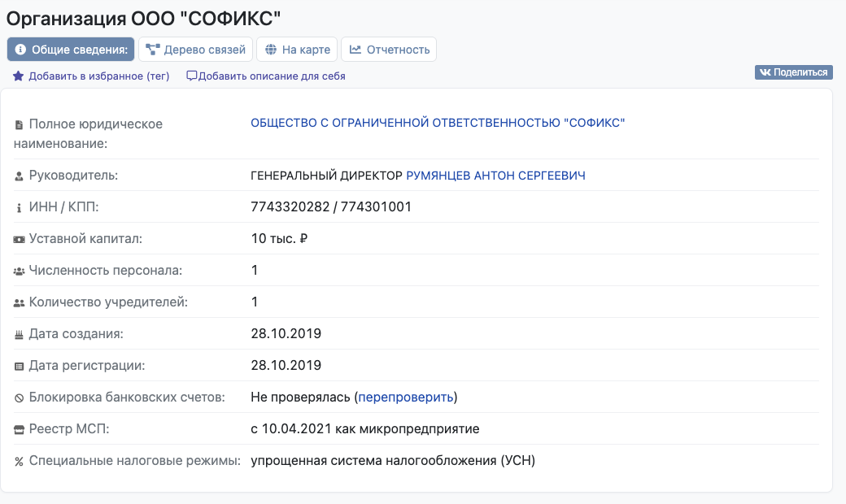Click the group icon beside Численность персонала
Viewport: 846px width, 504px height.
coord(19,272)
